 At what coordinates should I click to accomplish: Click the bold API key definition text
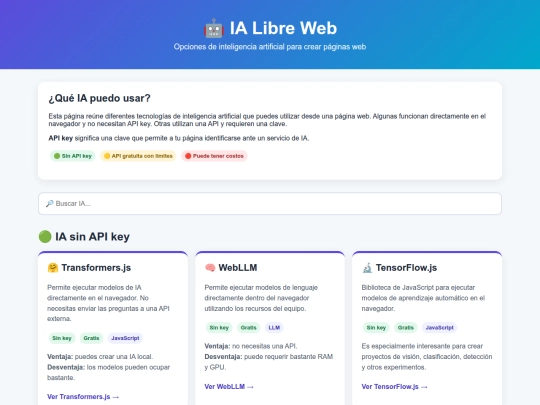(x=61, y=138)
